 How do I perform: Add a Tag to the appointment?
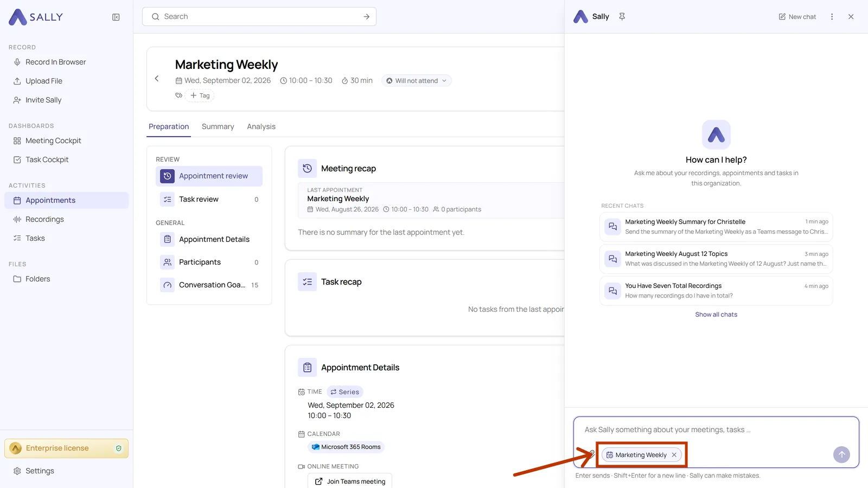coord(200,95)
